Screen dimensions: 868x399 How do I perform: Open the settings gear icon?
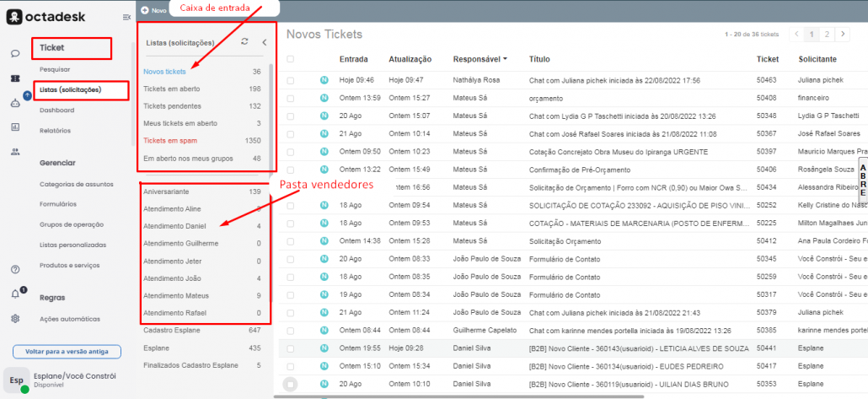tap(15, 319)
